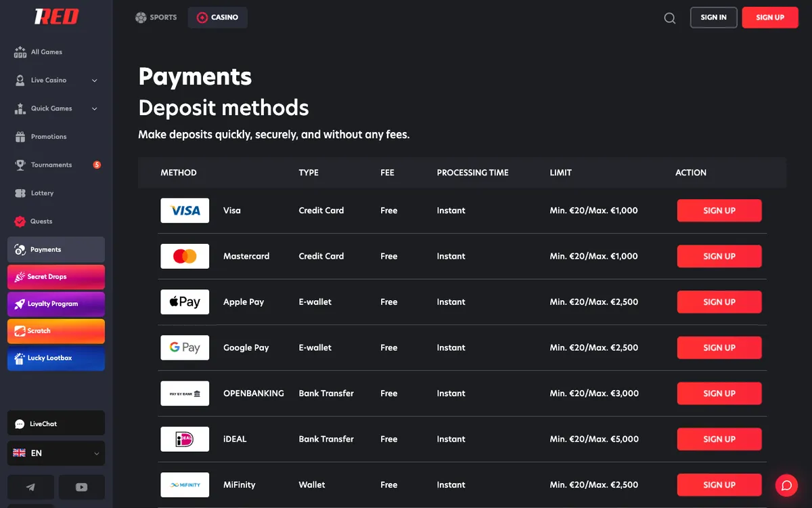The width and height of the screenshot is (812, 508).
Task: Click Sign Up in the Google Pay row
Action: pyautogui.click(x=719, y=347)
